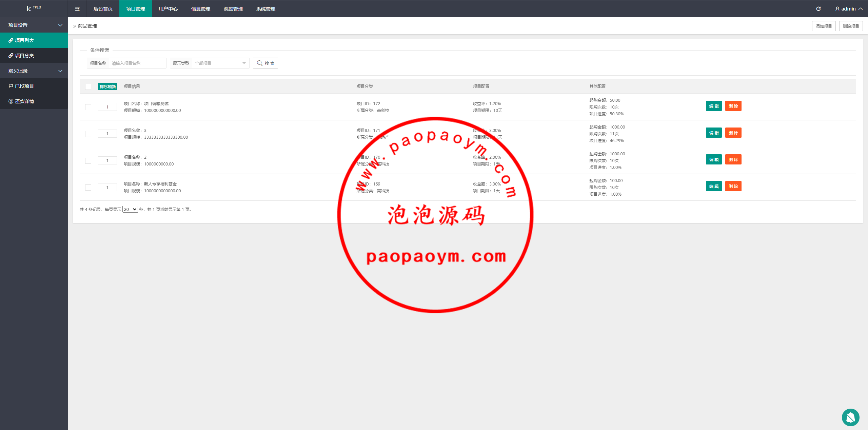Click the sort order box for project ID 170

pyautogui.click(x=107, y=161)
